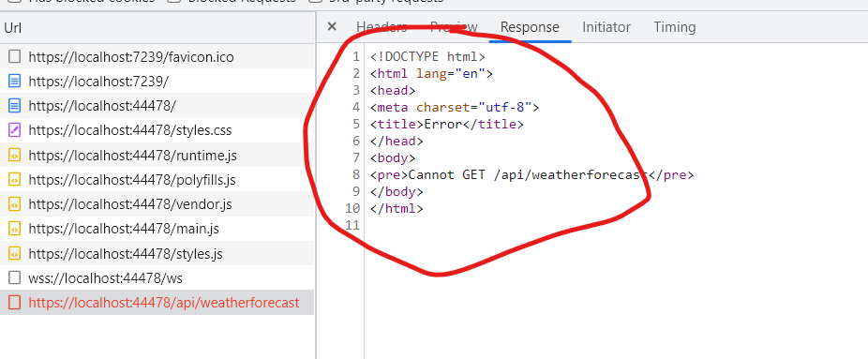Viewport: 868px width, 359px height.
Task: Select the runtime.js request row
Action: [x=157, y=155]
